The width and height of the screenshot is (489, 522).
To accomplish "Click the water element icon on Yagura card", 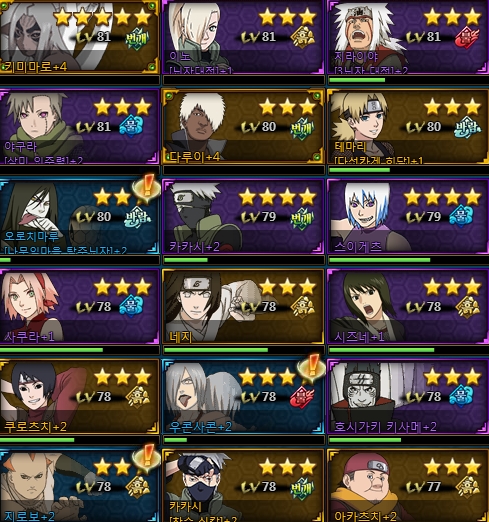I will point(131,126).
